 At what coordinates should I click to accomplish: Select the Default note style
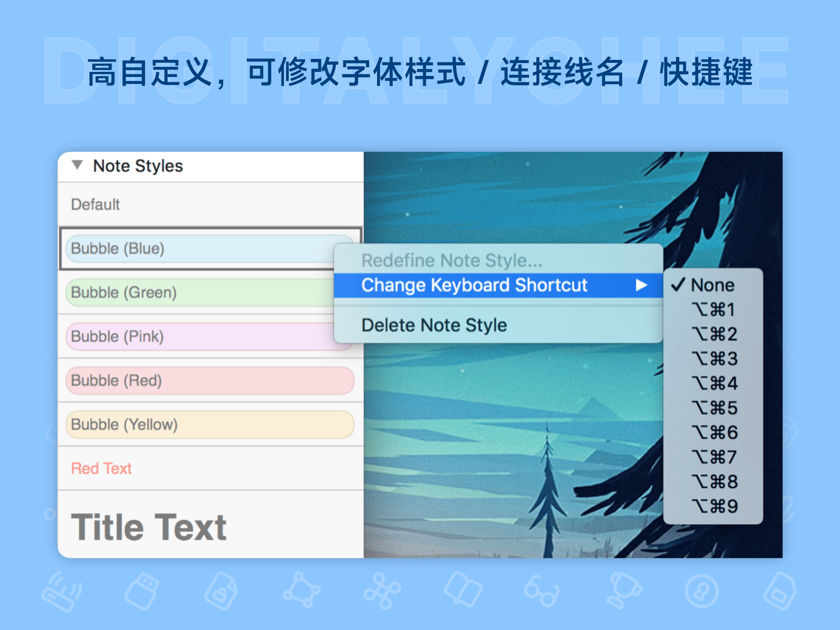95,204
